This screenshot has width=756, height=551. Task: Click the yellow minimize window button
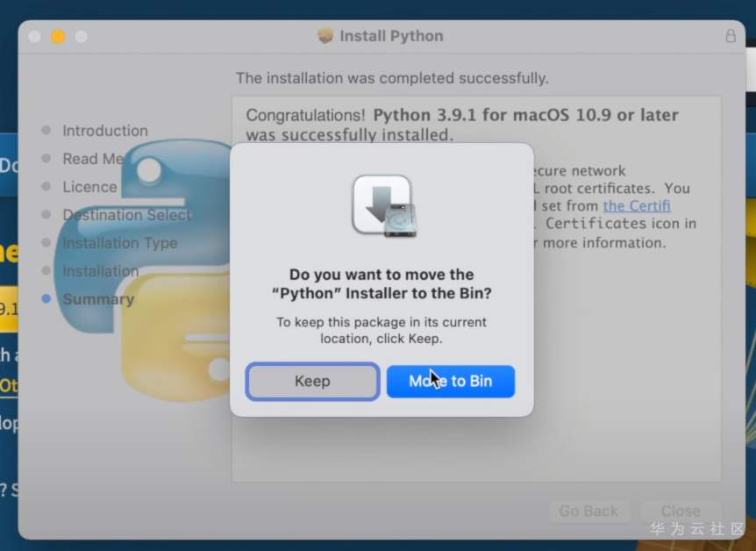tap(59, 37)
